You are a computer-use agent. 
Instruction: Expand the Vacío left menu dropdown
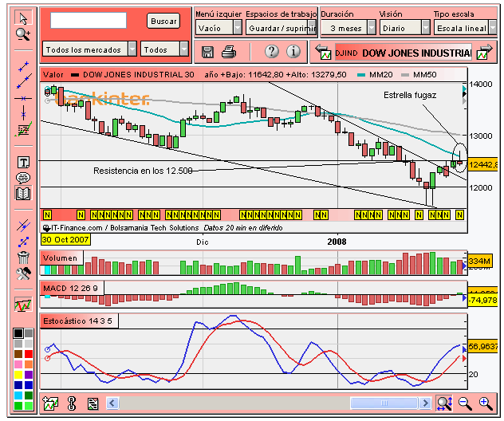(219, 28)
